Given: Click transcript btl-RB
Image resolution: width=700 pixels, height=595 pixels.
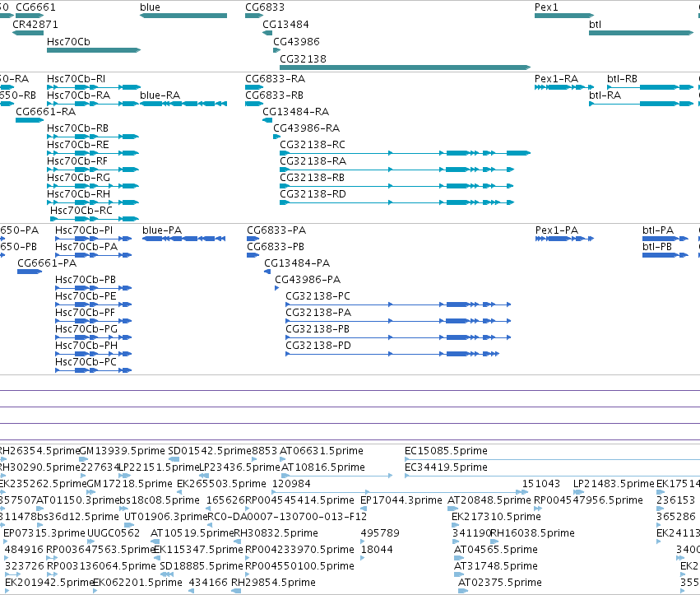Looking at the screenshot, I should tap(650, 87).
